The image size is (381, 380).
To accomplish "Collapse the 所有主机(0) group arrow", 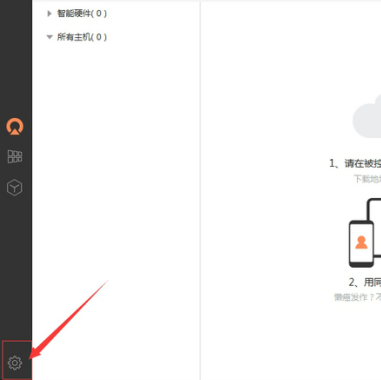I will 50,37.
